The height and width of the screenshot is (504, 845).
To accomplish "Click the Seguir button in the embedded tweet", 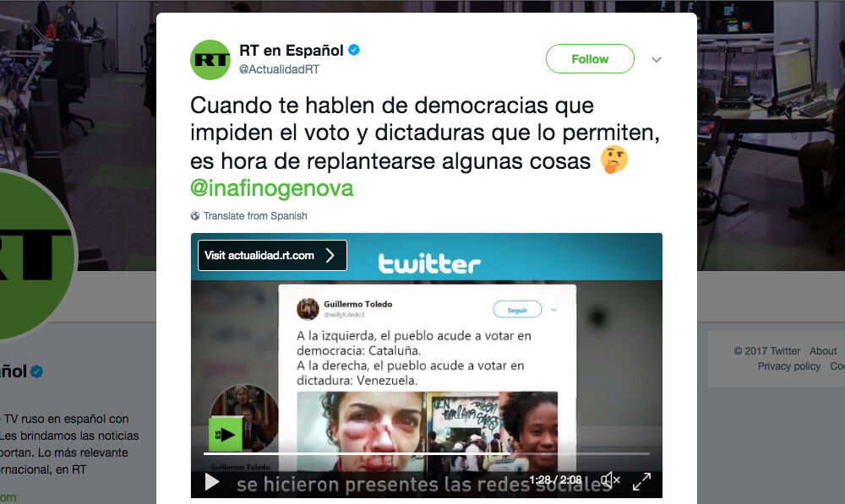I will tap(517, 310).
